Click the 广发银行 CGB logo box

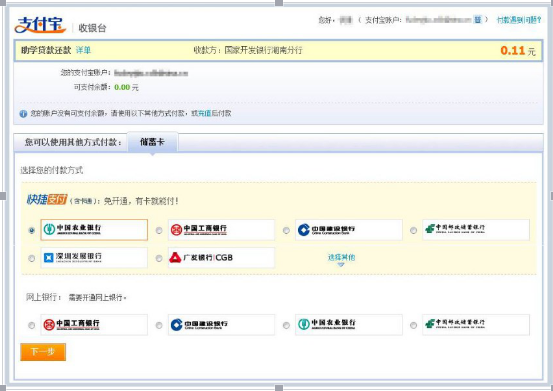tap(221, 258)
